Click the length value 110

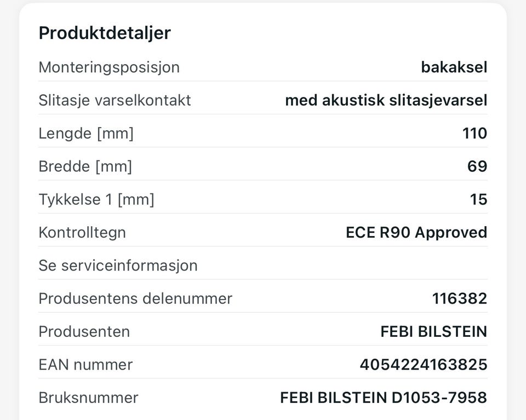[x=474, y=133]
